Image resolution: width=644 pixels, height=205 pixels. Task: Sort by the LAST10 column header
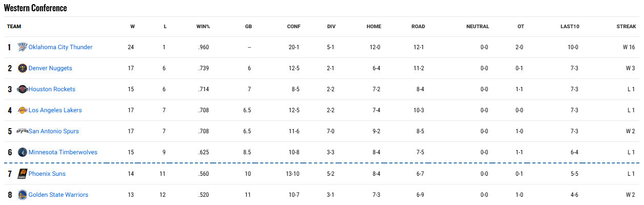[x=570, y=27]
